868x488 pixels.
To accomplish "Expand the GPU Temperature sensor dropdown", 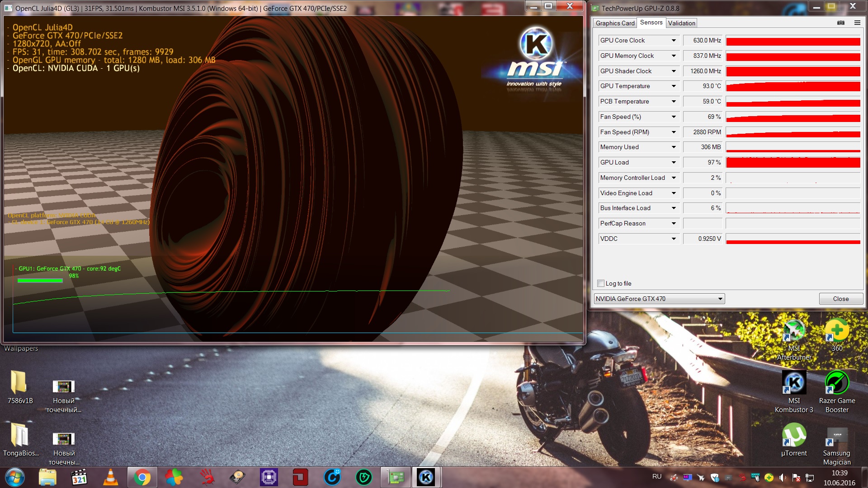I will (x=674, y=86).
